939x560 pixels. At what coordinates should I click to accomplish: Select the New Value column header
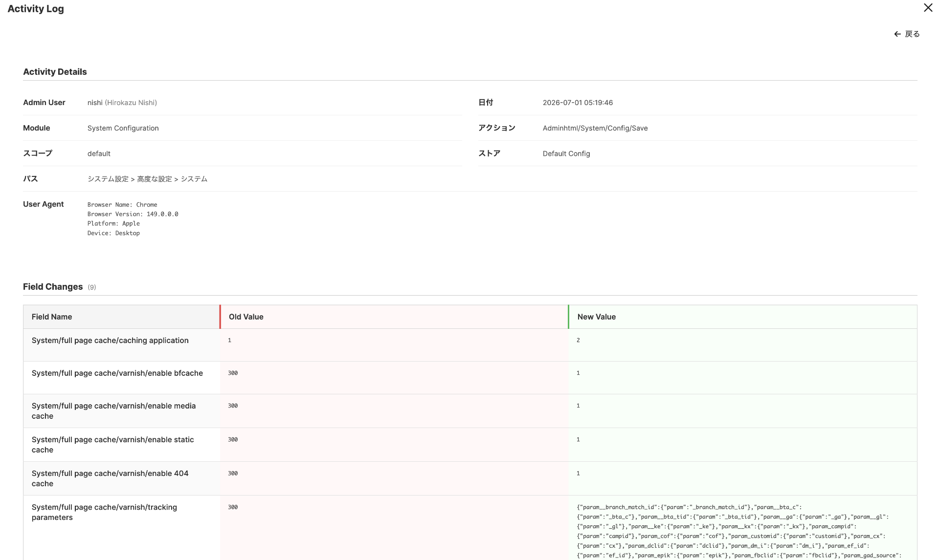point(743,317)
